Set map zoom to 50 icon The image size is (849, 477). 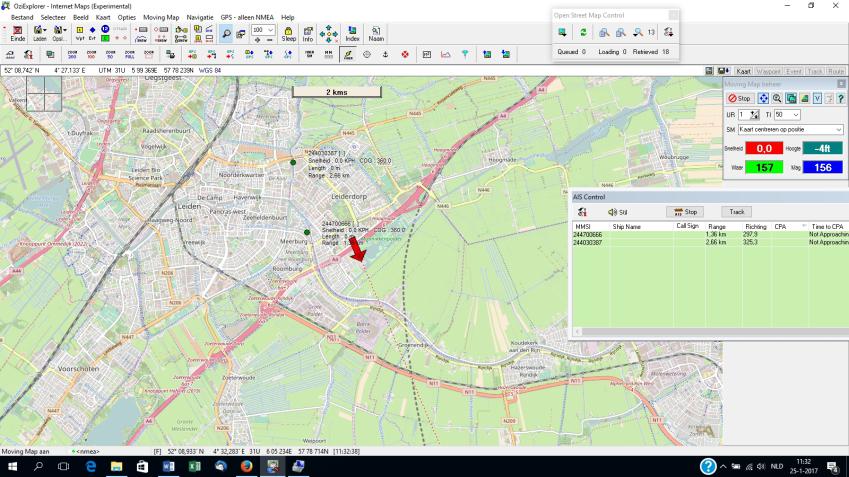click(x=110, y=54)
